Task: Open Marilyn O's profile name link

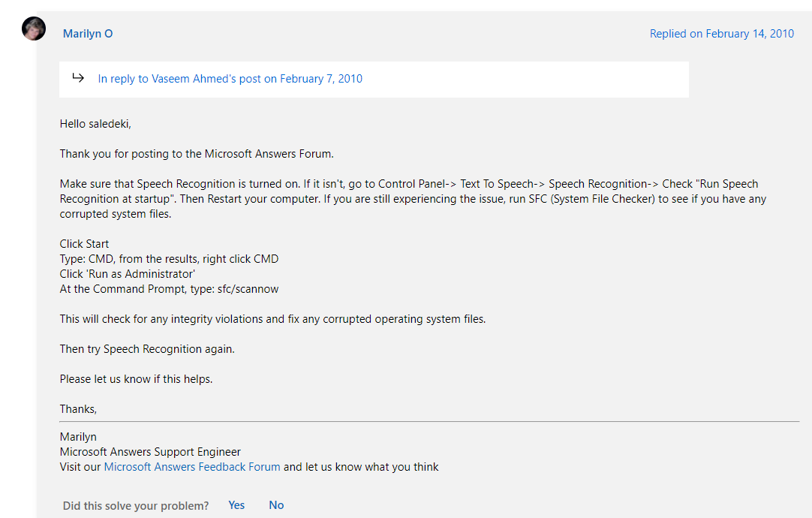Action: click(88, 34)
